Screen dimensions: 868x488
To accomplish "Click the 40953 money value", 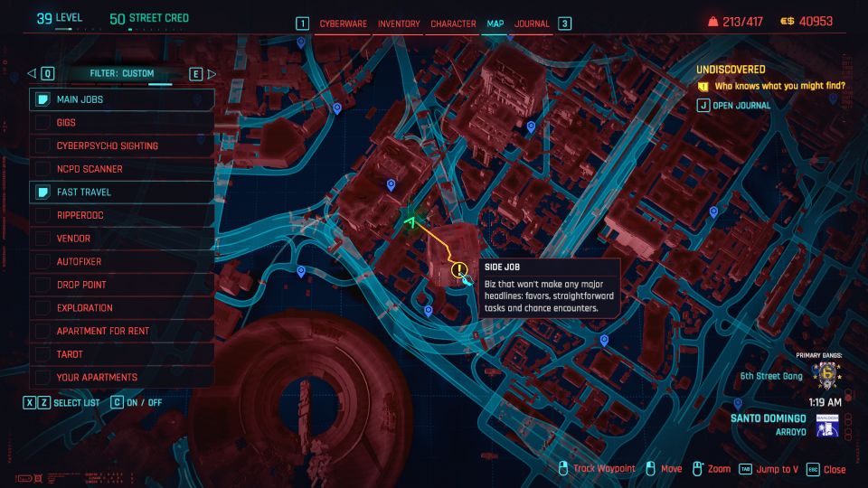I will [x=816, y=21].
